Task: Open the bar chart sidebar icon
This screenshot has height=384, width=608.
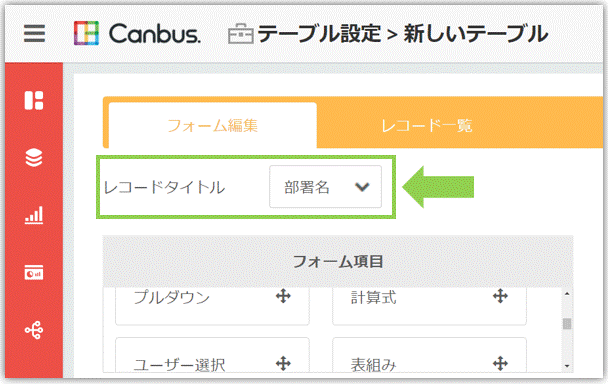Action: (x=34, y=215)
